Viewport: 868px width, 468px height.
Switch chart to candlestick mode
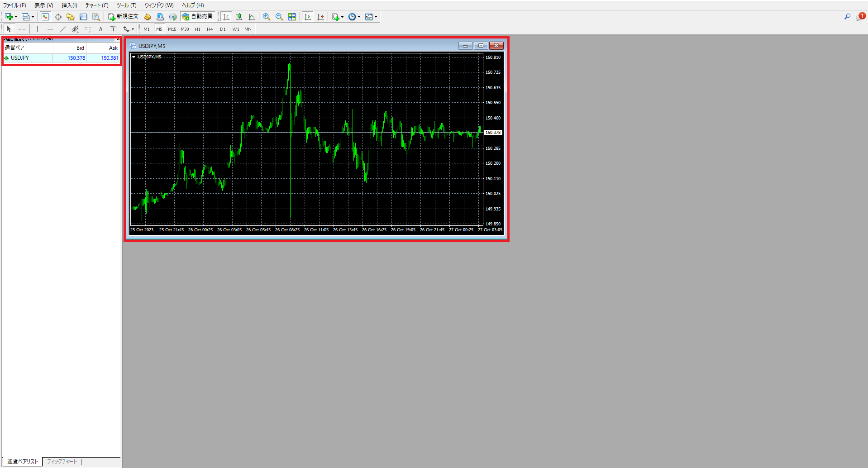pyautogui.click(x=239, y=17)
